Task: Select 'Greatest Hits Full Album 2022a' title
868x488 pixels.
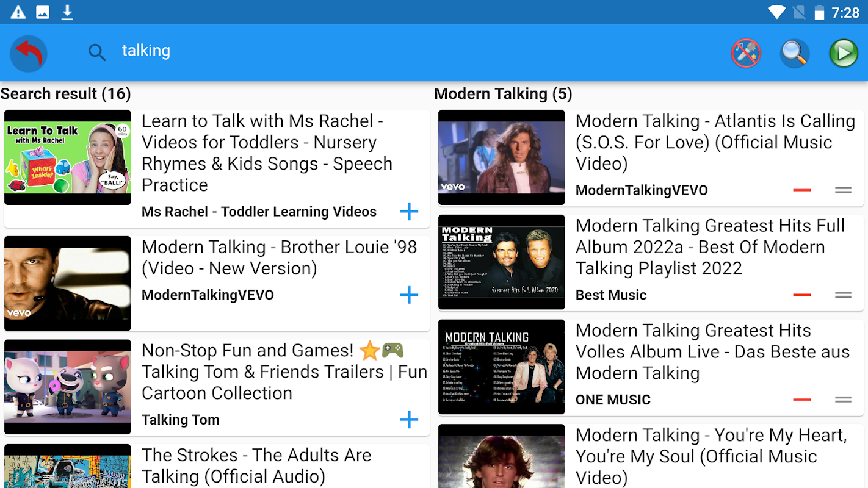Action: point(710,247)
